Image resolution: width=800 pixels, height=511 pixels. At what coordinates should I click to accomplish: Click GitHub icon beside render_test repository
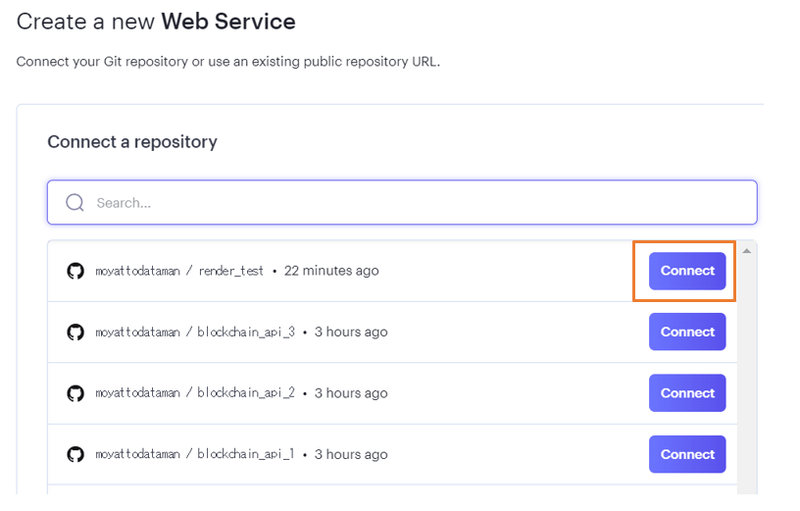[x=75, y=271]
